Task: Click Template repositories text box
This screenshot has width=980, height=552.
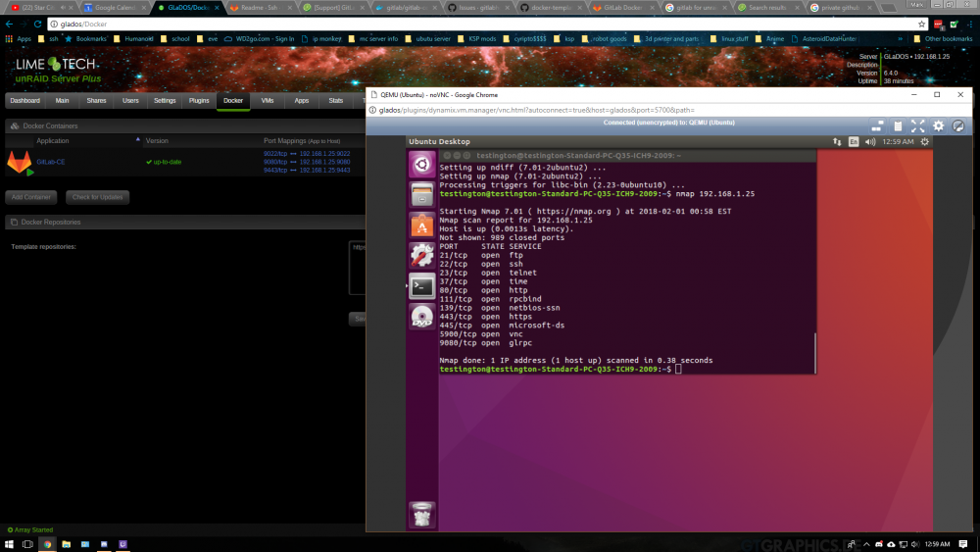Action: click(357, 268)
